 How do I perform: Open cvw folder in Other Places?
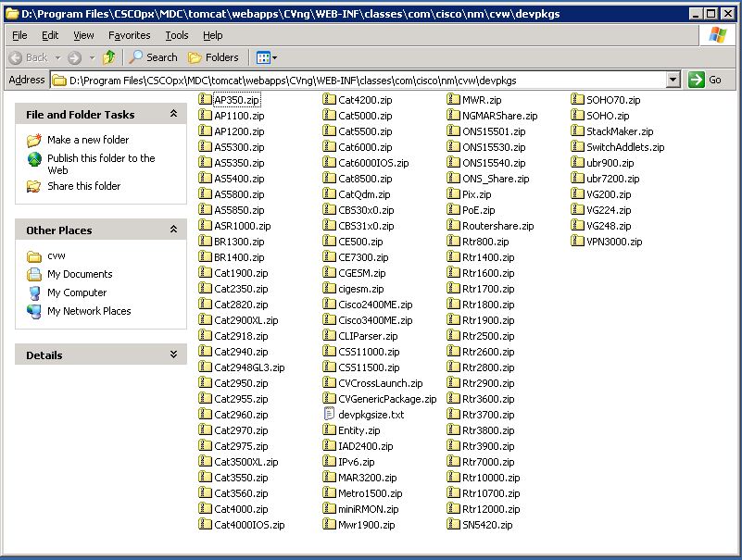click(57, 255)
